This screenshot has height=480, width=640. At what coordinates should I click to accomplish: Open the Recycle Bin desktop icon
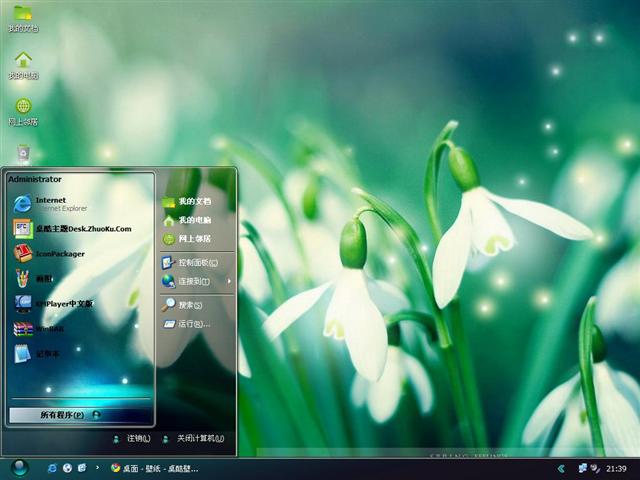point(23,153)
